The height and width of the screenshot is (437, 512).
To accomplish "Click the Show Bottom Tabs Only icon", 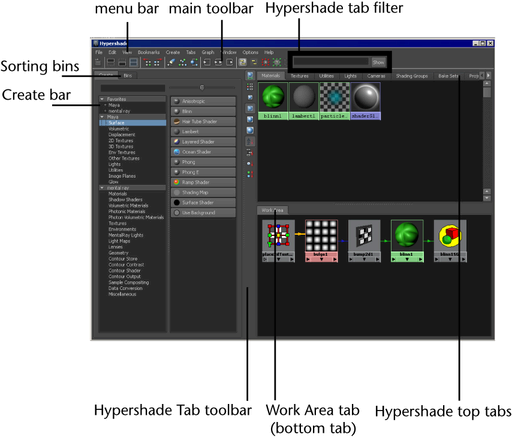I will tap(122, 62).
